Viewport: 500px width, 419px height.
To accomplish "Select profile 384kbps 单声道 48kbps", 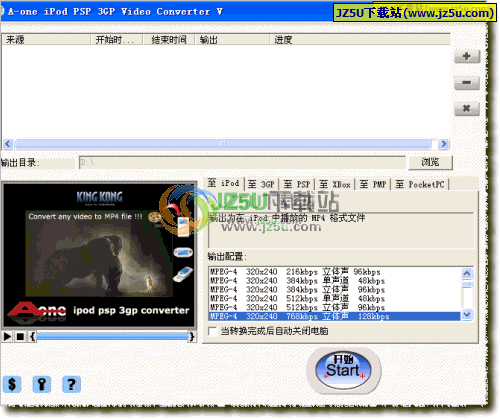I will coord(335,281).
